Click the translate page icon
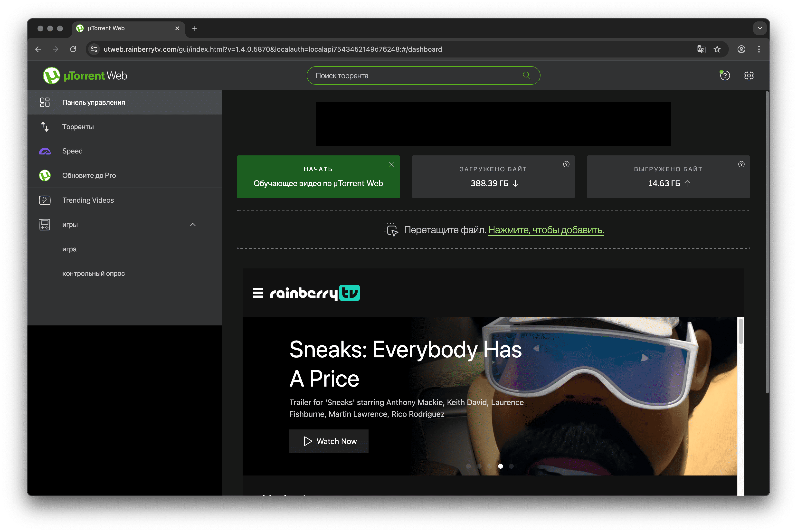Image resolution: width=797 pixels, height=532 pixels. pos(701,49)
